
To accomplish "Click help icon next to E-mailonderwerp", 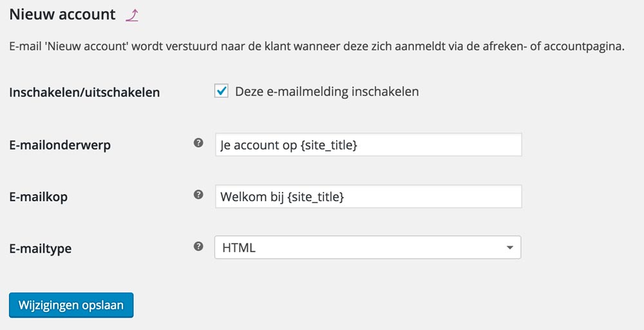I will (x=198, y=144).
